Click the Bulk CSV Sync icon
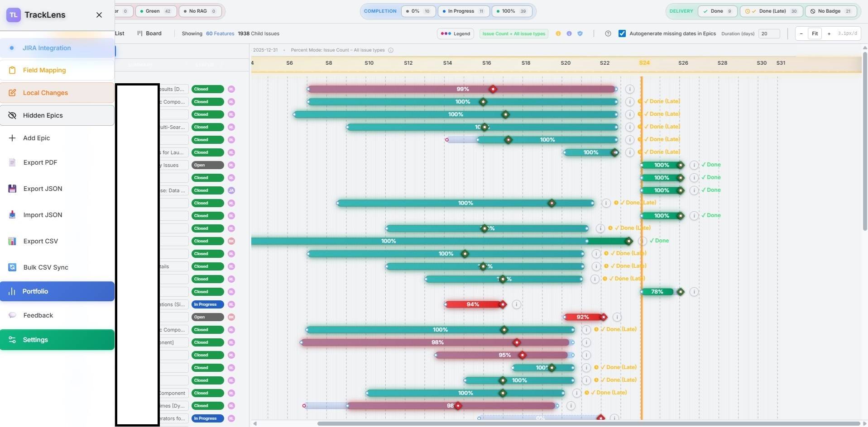The image size is (868, 427). (x=12, y=267)
